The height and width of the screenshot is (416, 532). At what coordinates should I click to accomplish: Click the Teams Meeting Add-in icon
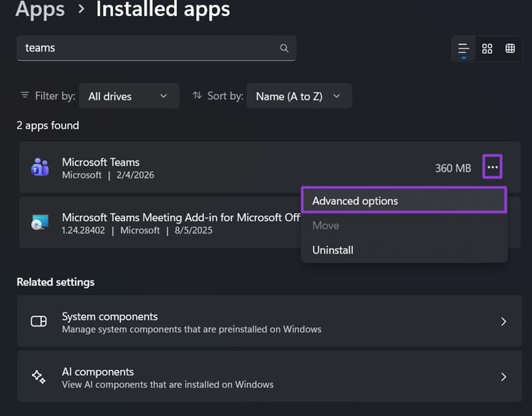point(39,223)
